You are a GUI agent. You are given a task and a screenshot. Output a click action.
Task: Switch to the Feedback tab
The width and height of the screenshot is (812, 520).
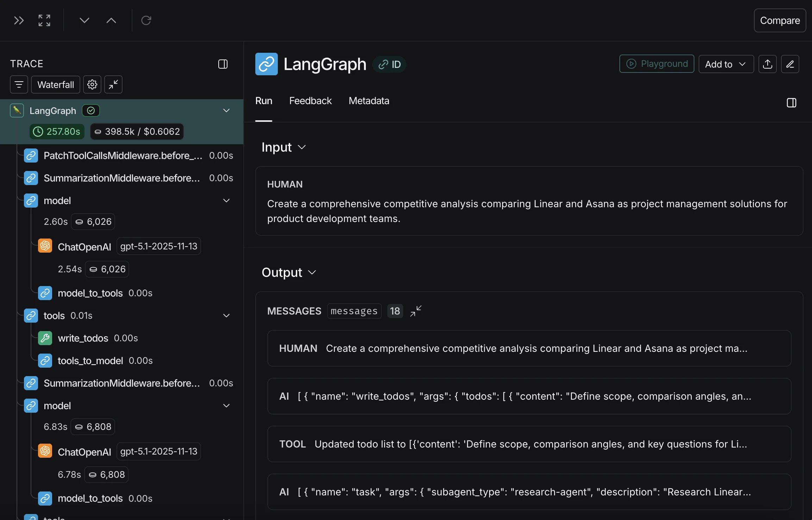pos(310,101)
